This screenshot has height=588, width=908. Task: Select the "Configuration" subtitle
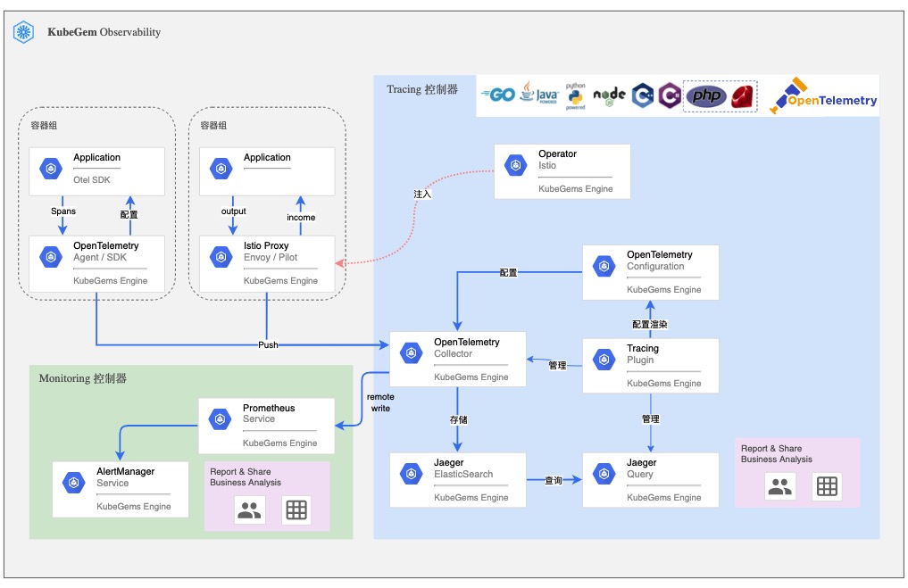click(655, 266)
